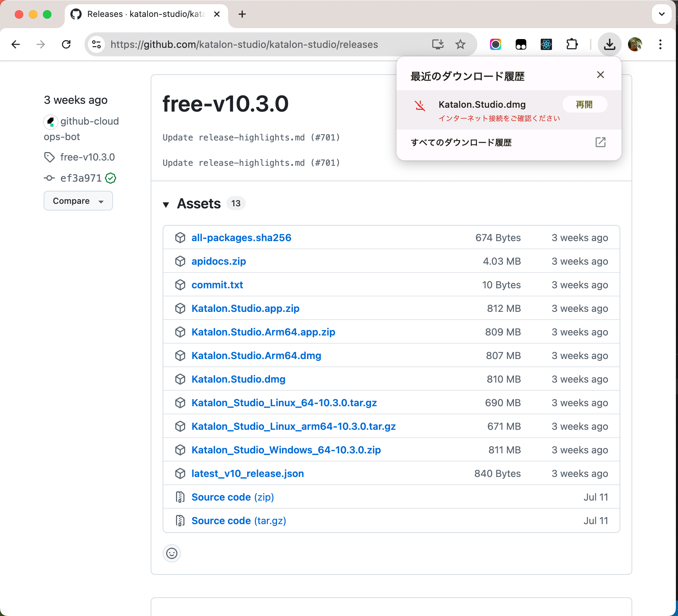Screen dimensions: 678x616
Task: Click the extensions puzzle icon
Action: [x=572, y=44]
